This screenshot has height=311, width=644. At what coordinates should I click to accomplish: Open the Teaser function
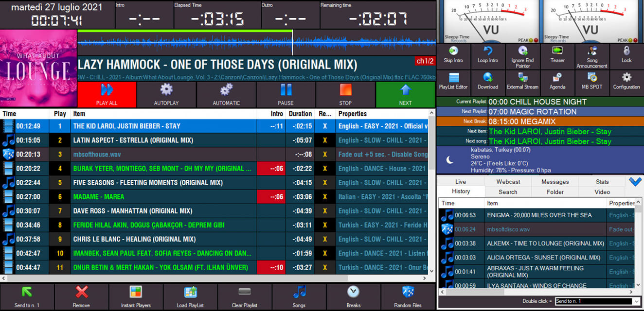point(557,56)
